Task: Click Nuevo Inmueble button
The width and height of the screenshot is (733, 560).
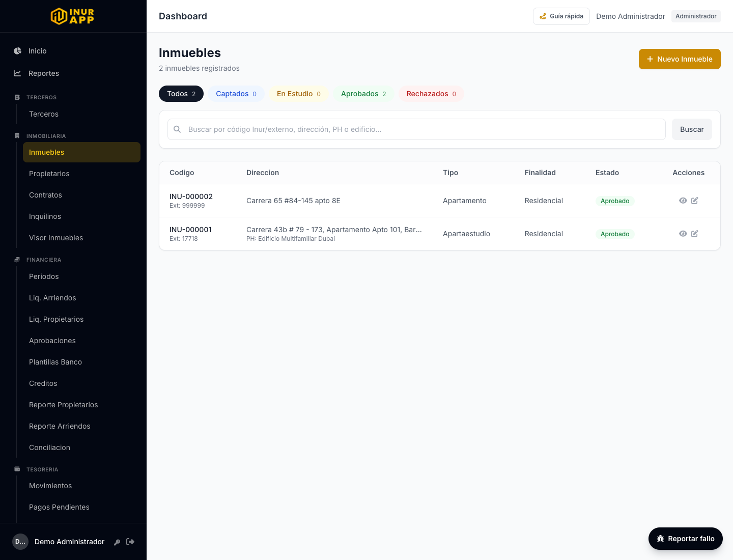Action: click(x=680, y=59)
